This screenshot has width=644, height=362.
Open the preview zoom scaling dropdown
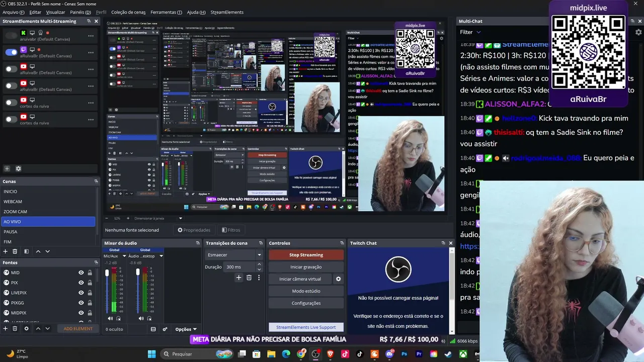(x=181, y=218)
